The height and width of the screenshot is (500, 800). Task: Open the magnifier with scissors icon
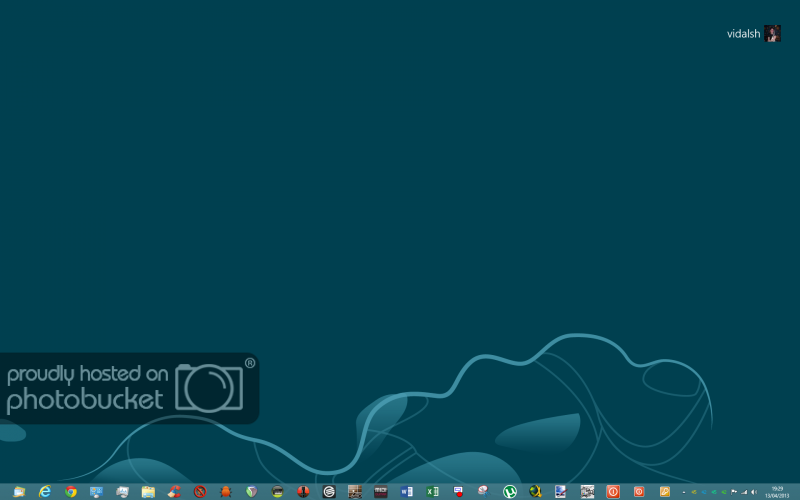click(x=484, y=491)
